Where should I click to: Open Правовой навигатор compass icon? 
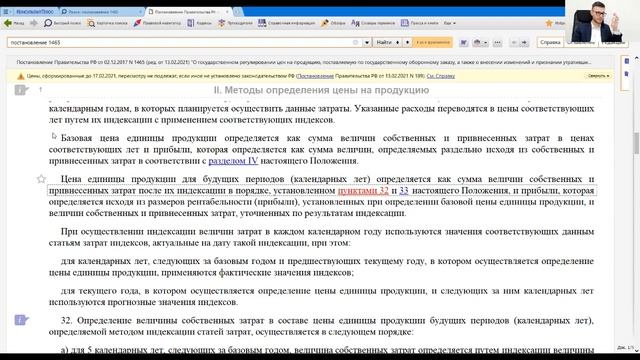pyautogui.click(x=138, y=23)
